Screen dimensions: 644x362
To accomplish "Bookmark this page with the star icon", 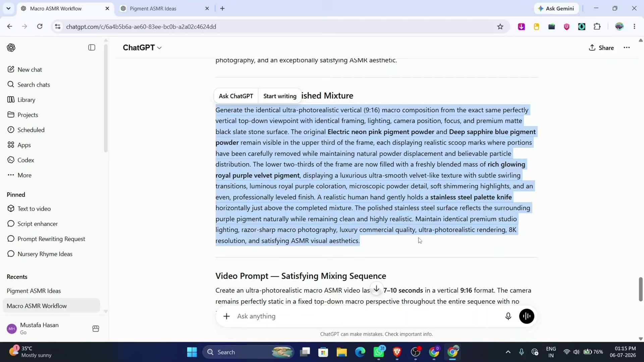I will click(x=500, y=26).
